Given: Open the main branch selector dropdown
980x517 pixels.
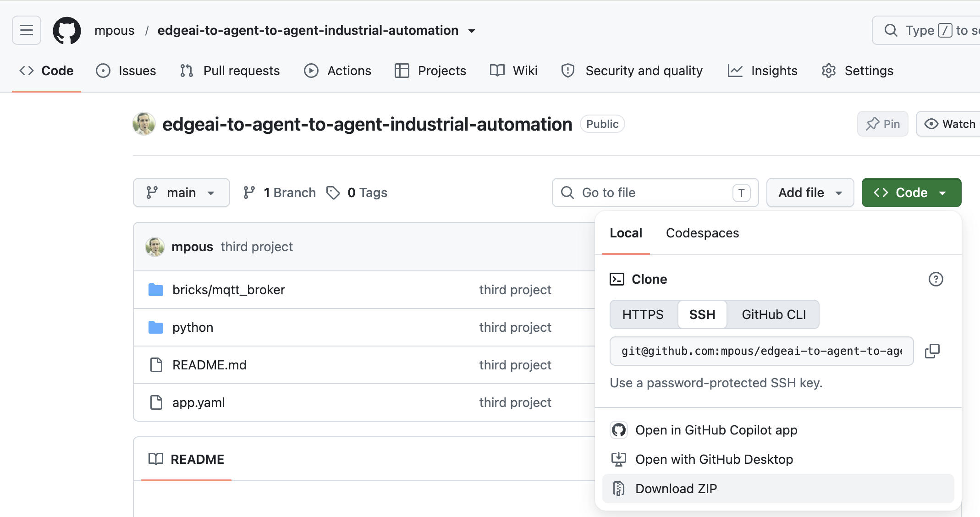Looking at the screenshot, I should click(182, 192).
